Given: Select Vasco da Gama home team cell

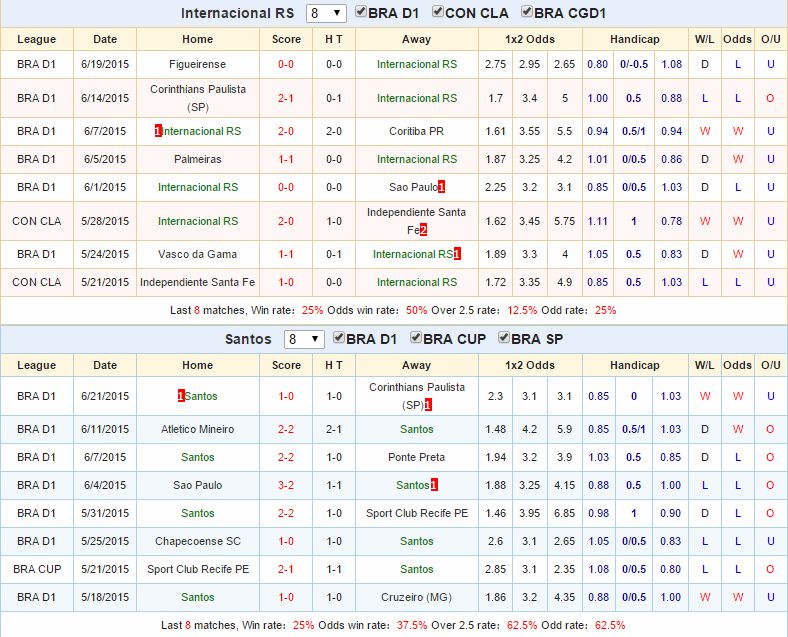Looking at the screenshot, I should coord(198,254).
